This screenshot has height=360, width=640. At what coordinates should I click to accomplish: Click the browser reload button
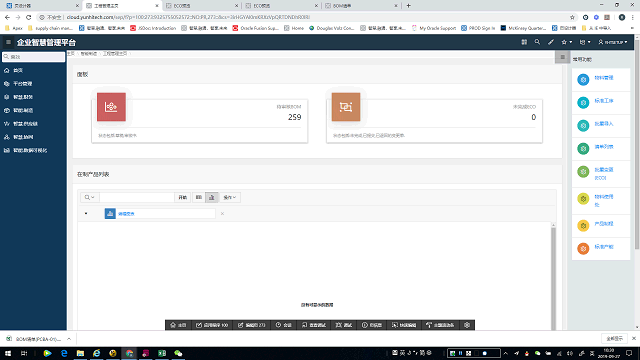[29, 17]
